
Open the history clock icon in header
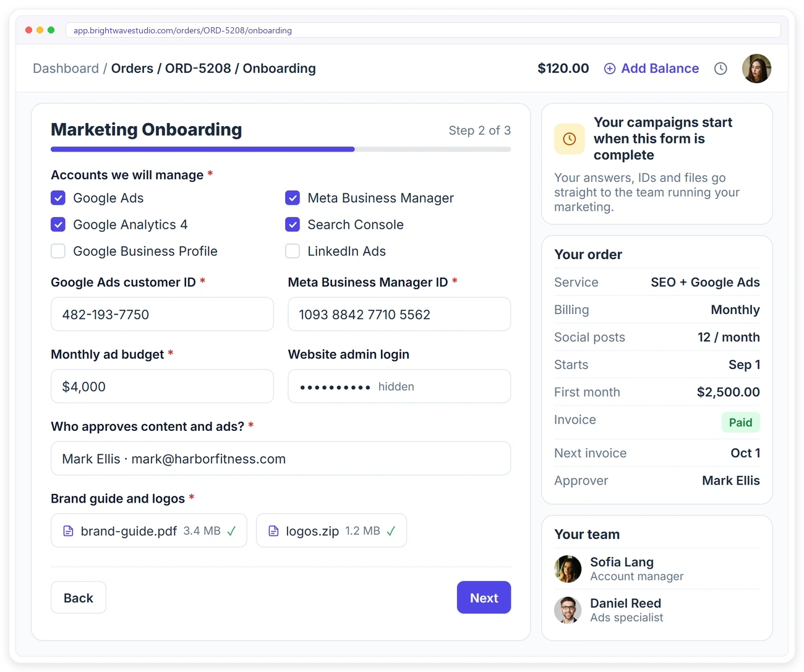coord(721,69)
